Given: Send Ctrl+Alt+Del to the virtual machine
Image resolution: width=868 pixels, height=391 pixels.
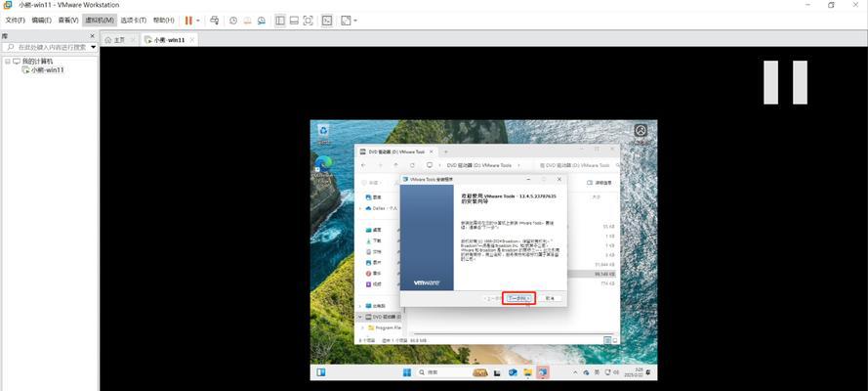Looking at the screenshot, I should [215, 21].
